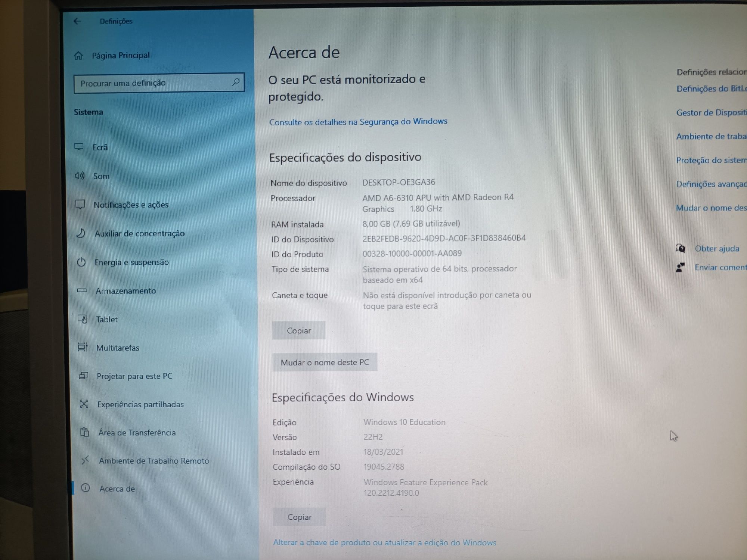
Task: Open Proteção do sistema link
Action: (712, 160)
